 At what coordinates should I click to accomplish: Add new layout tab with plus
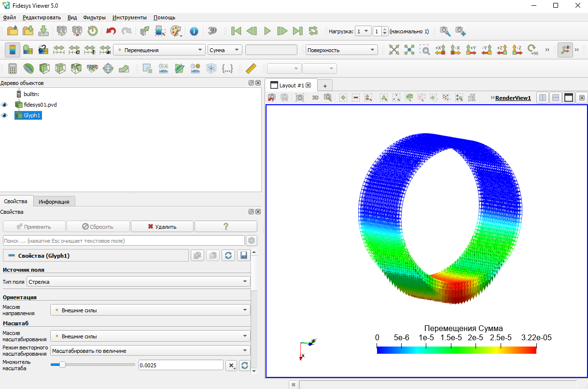[325, 85]
